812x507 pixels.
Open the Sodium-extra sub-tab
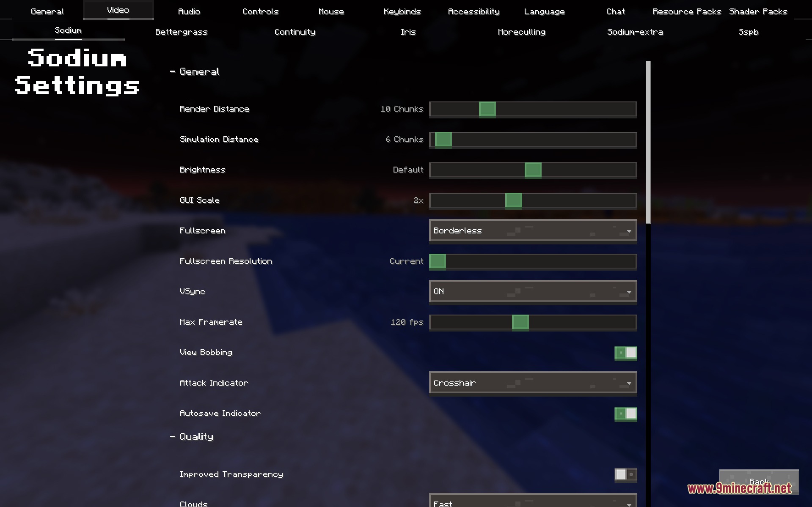coord(635,32)
